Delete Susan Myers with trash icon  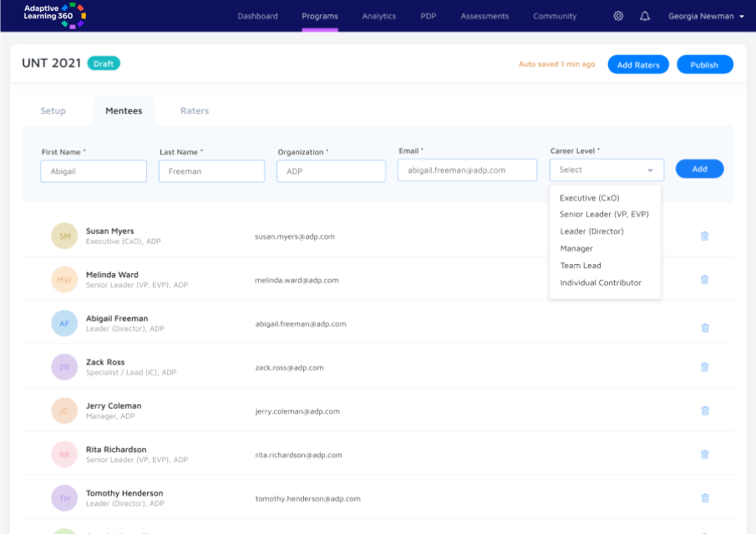coord(704,236)
